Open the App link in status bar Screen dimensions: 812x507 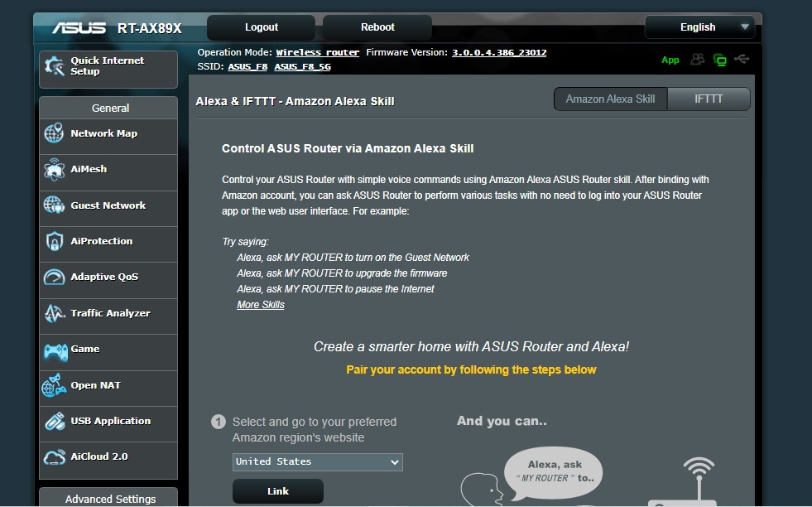[x=670, y=60]
